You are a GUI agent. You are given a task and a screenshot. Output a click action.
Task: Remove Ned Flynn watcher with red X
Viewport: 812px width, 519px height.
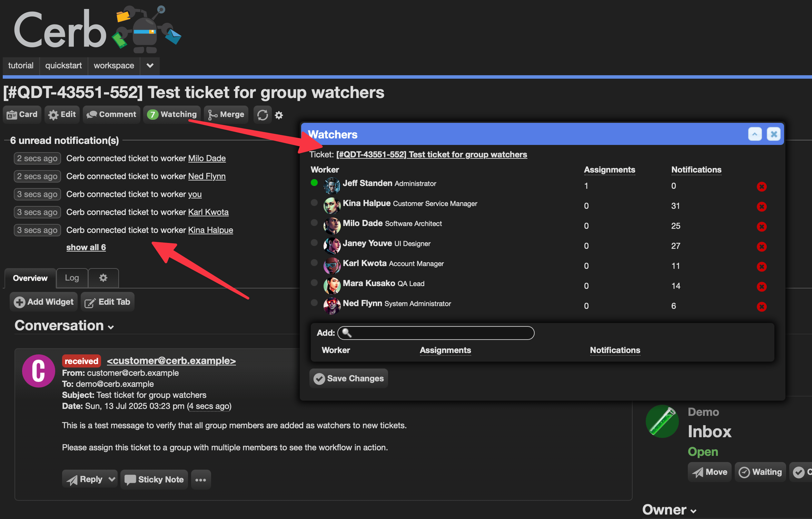point(761,306)
